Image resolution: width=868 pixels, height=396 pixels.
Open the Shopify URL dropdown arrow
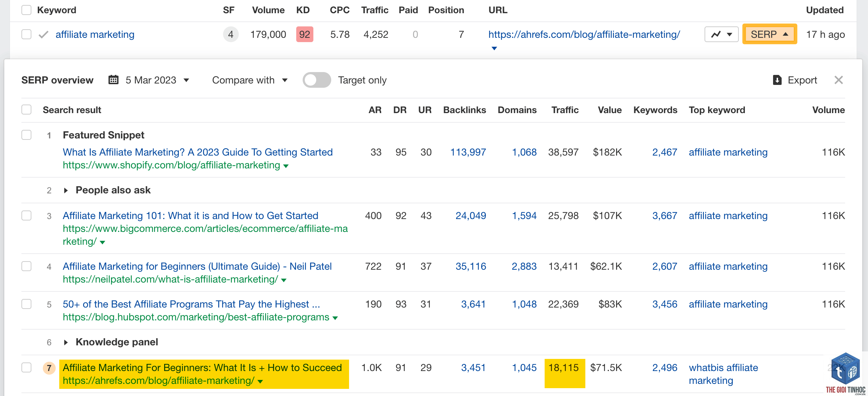click(286, 166)
